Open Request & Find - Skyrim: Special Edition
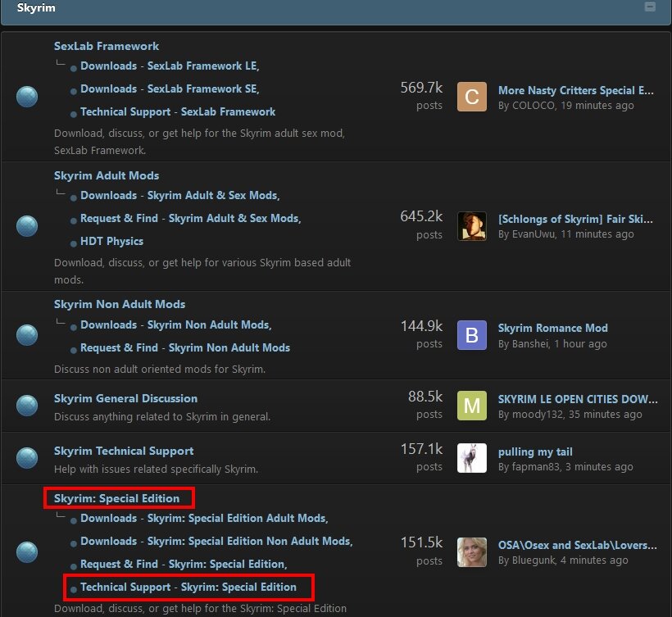672x617 pixels. [x=184, y=564]
